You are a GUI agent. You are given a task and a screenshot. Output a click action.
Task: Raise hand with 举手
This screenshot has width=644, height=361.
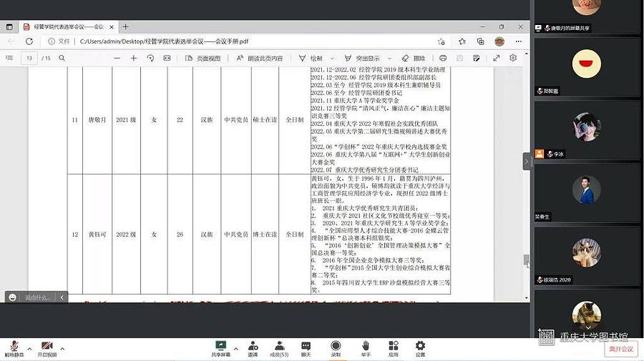tap(366, 349)
